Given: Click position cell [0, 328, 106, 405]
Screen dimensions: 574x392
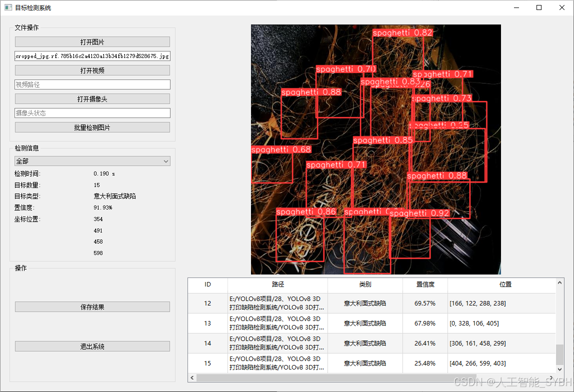Looking at the screenshot, I should point(501,323).
